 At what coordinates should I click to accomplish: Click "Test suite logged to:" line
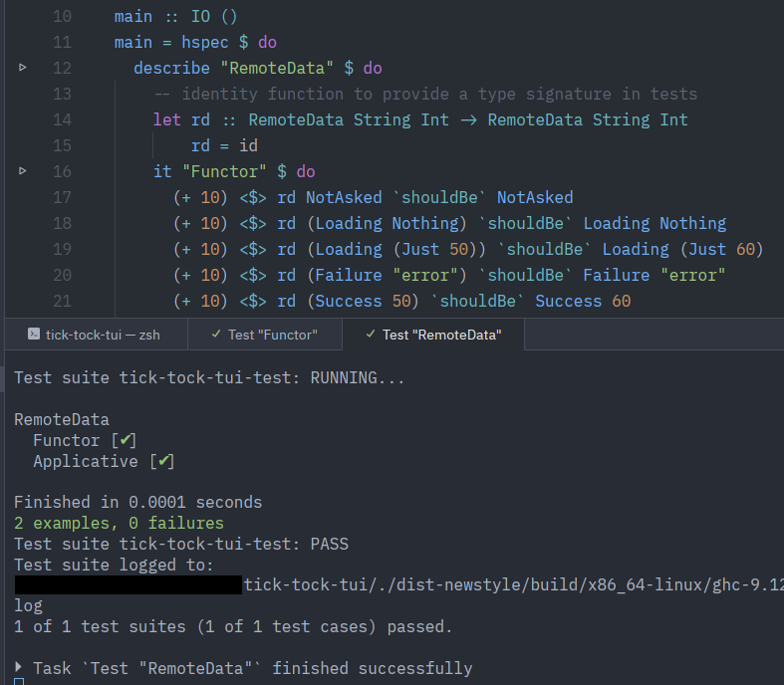114,565
